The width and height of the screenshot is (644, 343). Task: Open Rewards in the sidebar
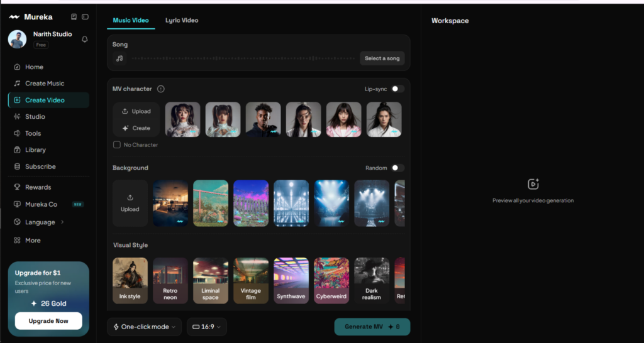(x=48, y=187)
